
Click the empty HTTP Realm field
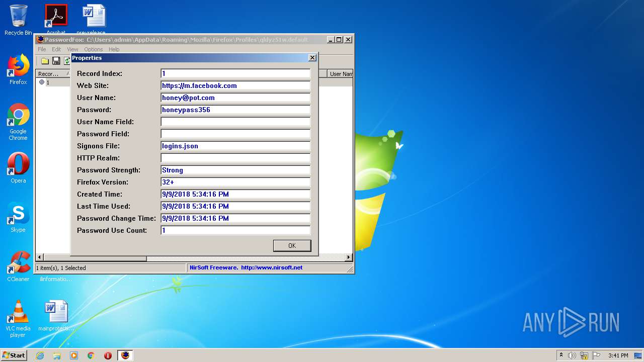[235, 158]
